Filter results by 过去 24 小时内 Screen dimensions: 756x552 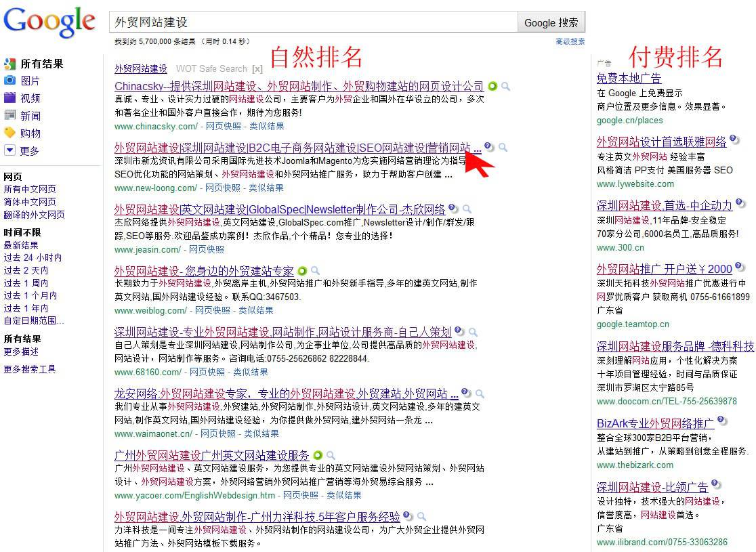(33, 257)
